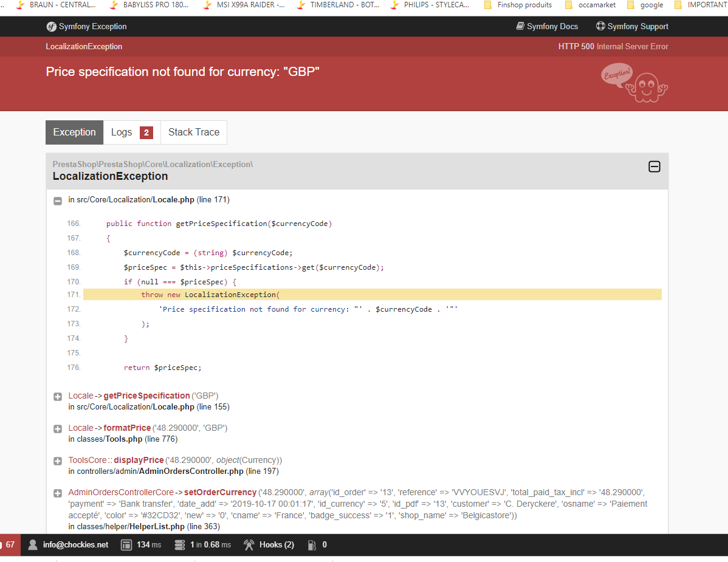Click the 134 ms time panel icon

click(126, 545)
